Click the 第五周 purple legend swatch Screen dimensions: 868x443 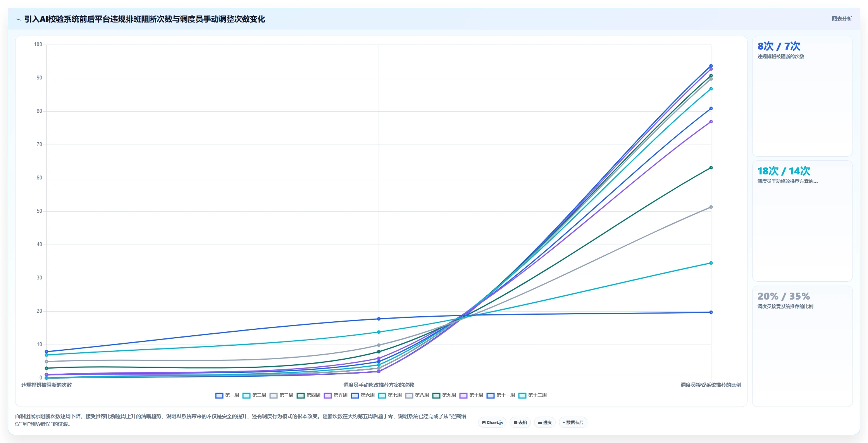328,395
